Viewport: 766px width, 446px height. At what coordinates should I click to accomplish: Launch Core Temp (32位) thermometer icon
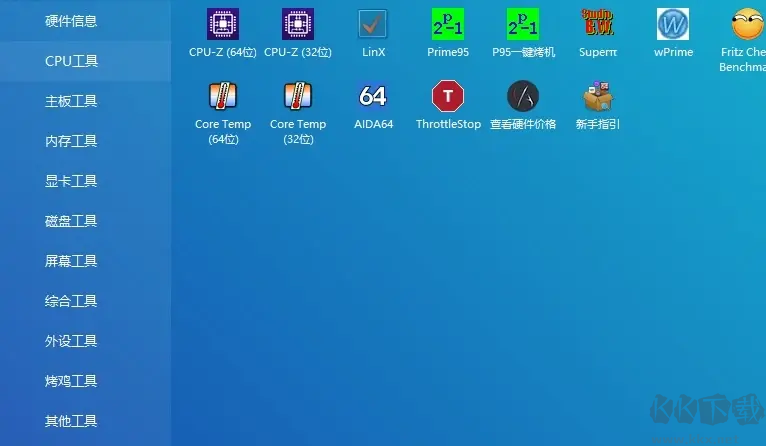[x=298, y=95]
